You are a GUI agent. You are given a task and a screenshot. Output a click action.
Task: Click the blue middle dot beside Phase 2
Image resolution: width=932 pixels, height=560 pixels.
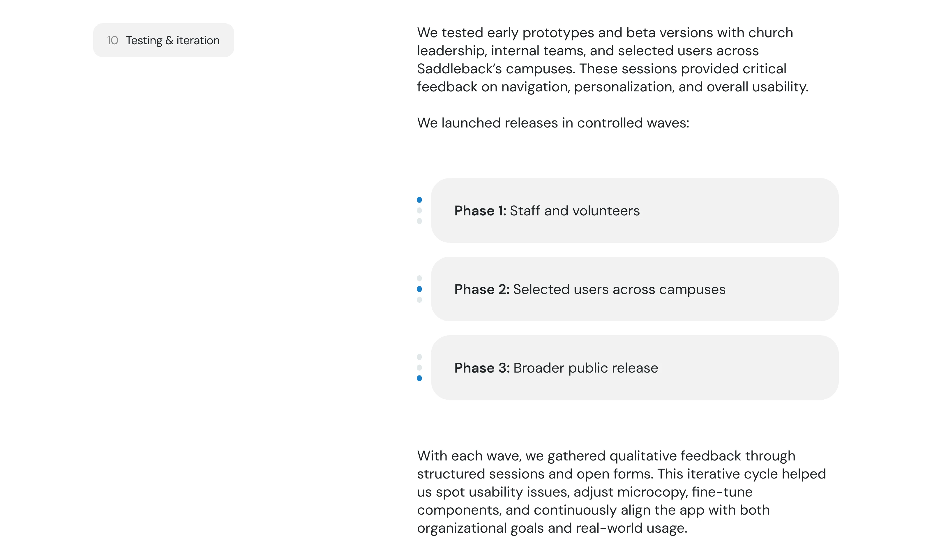point(419,289)
